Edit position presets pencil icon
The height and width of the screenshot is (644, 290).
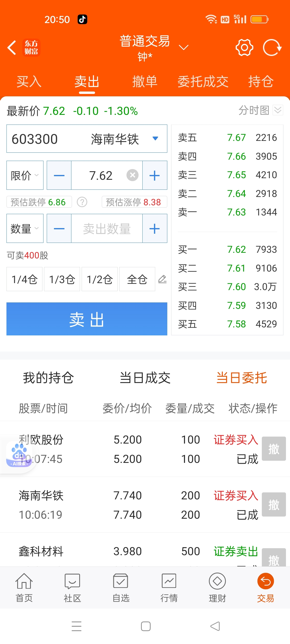[x=162, y=279]
